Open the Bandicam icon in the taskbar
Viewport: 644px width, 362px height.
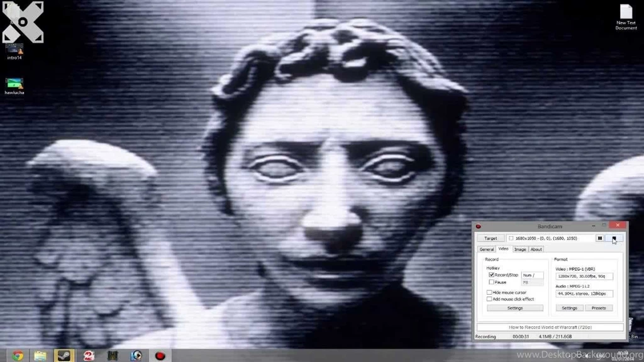161,355
